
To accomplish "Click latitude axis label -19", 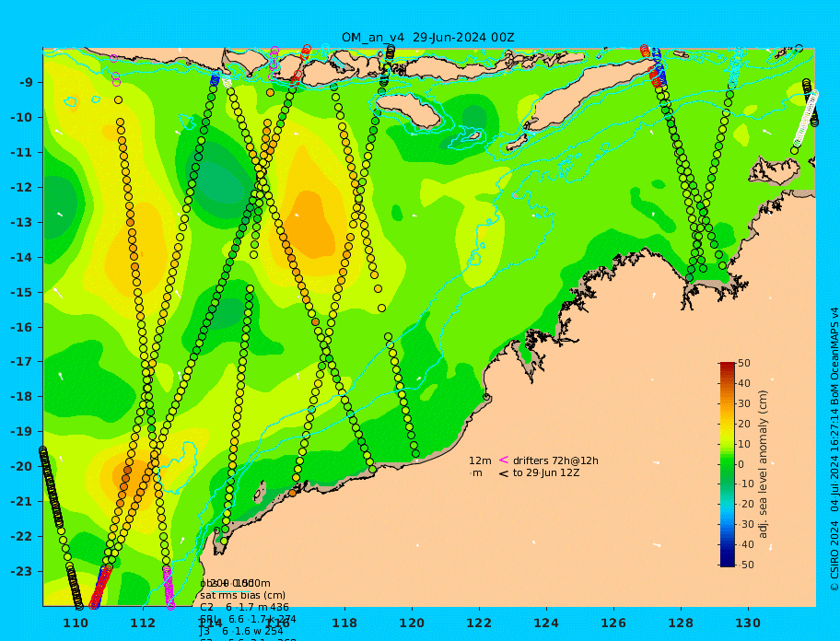I will 21,432.
